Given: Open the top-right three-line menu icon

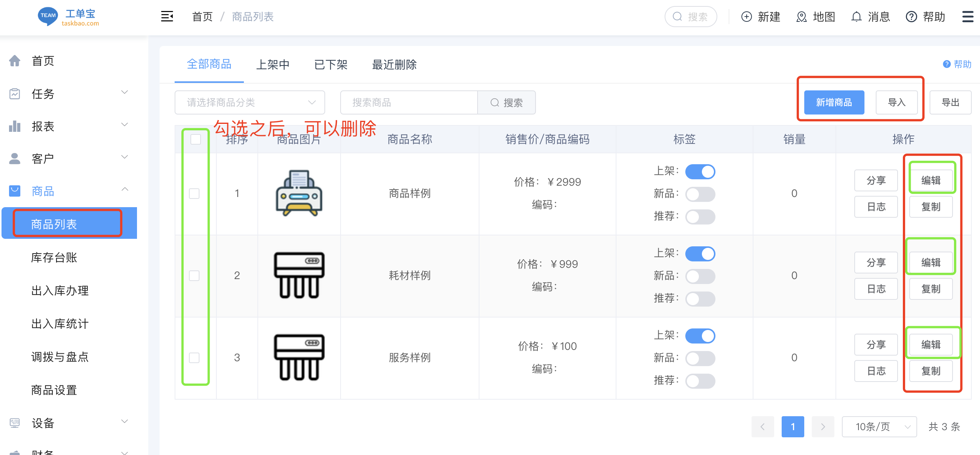Looking at the screenshot, I should point(968,17).
